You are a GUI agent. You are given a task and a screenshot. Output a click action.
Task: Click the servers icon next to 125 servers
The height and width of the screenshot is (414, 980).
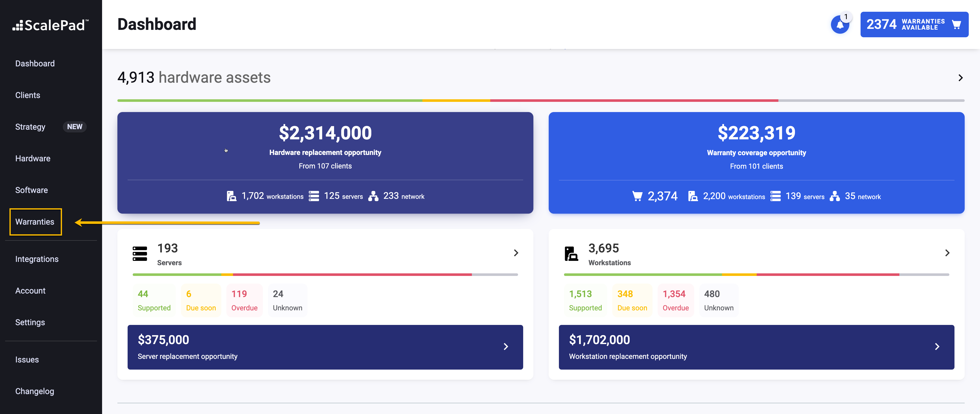(314, 196)
